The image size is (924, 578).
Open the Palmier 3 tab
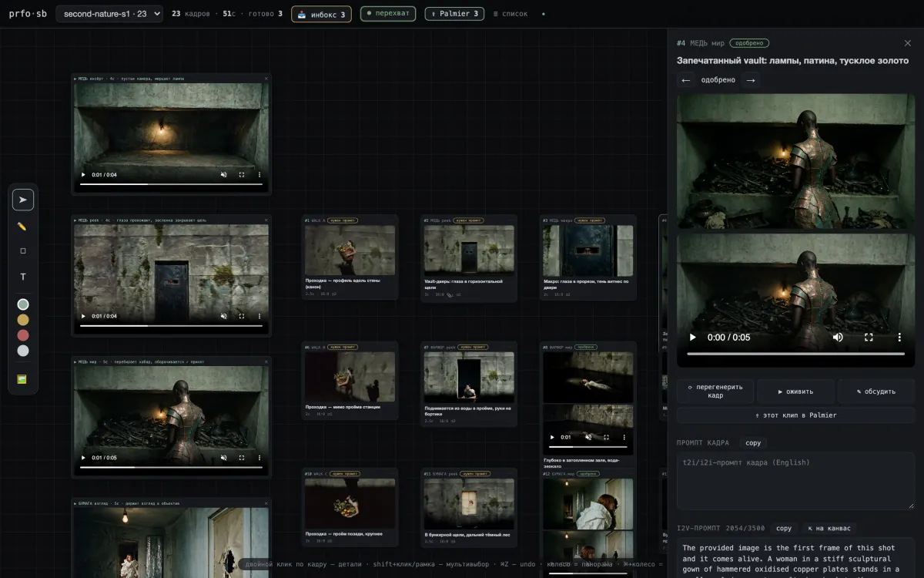[454, 14]
